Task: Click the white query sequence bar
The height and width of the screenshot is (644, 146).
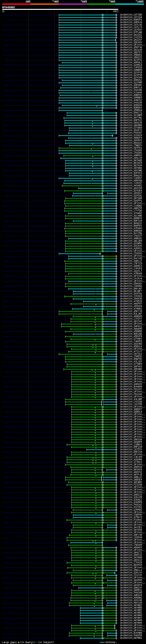Action: 60,9
